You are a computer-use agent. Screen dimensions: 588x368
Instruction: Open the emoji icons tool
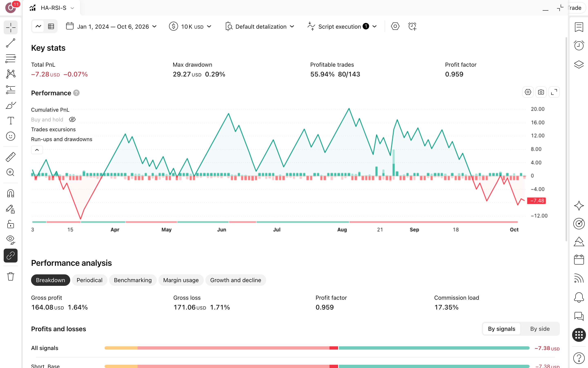point(10,136)
